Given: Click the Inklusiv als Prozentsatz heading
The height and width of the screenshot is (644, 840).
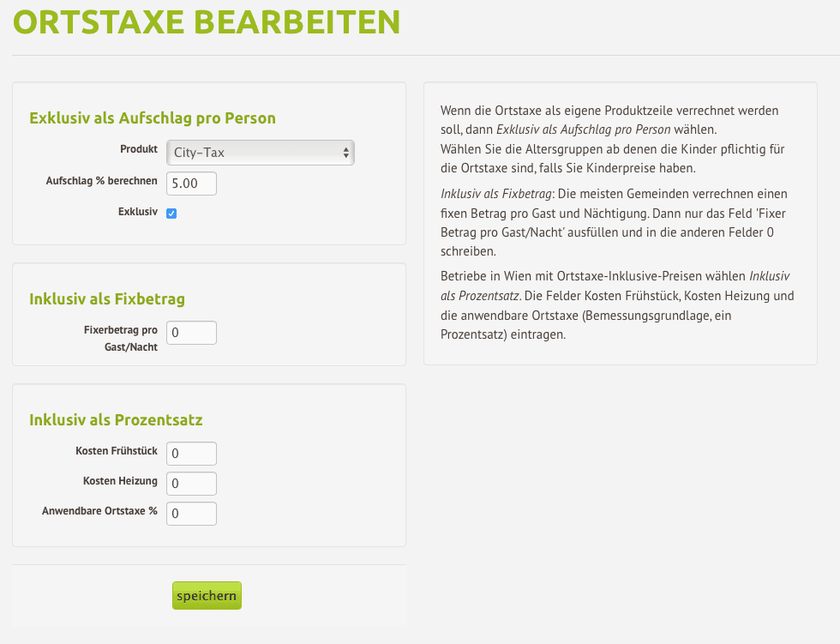Looking at the screenshot, I should point(116,419).
